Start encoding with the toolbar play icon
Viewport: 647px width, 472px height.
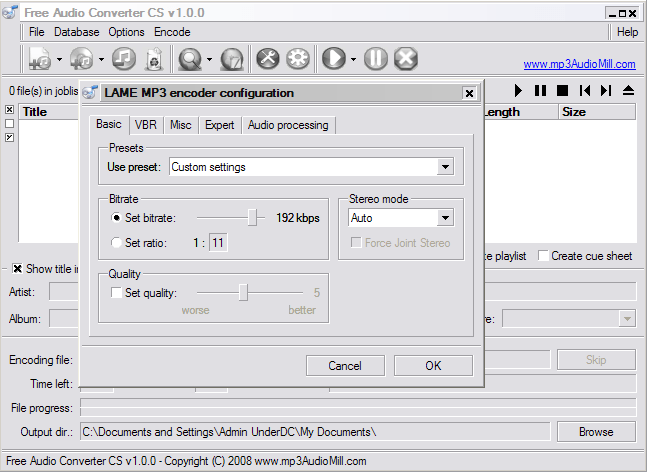pos(334,59)
